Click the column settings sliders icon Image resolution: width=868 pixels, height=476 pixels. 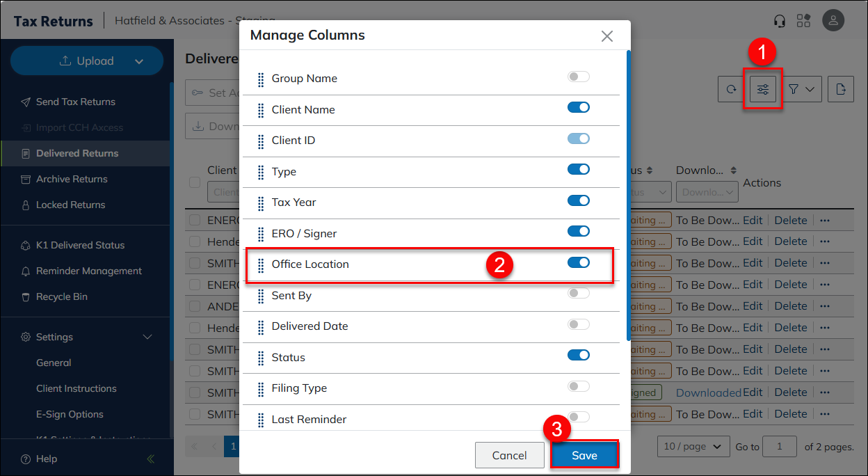coord(763,89)
